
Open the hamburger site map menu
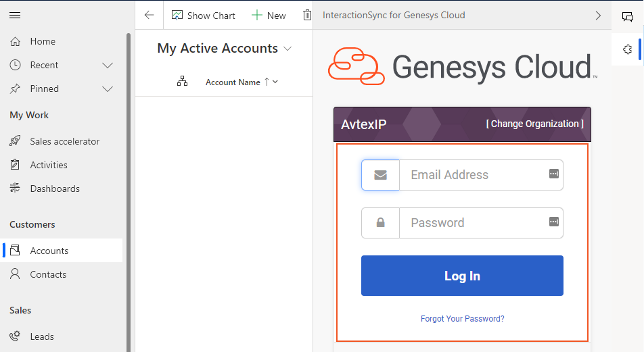(x=15, y=15)
